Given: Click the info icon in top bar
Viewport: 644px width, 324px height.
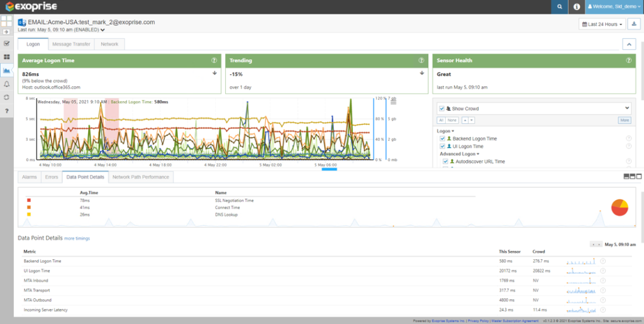Looking at the screenshot, I should 576,7.
